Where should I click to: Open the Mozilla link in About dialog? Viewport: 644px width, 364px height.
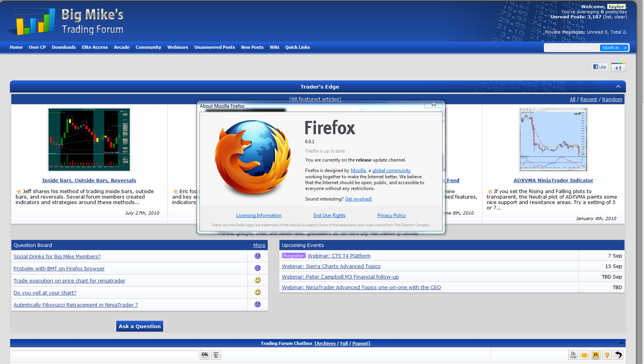358,170
